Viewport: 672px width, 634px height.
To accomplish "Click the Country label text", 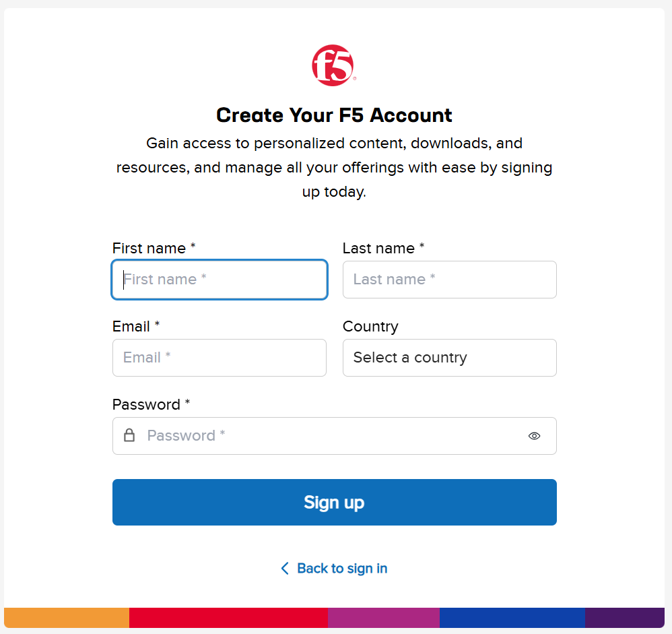I will [x=370, y=327].
